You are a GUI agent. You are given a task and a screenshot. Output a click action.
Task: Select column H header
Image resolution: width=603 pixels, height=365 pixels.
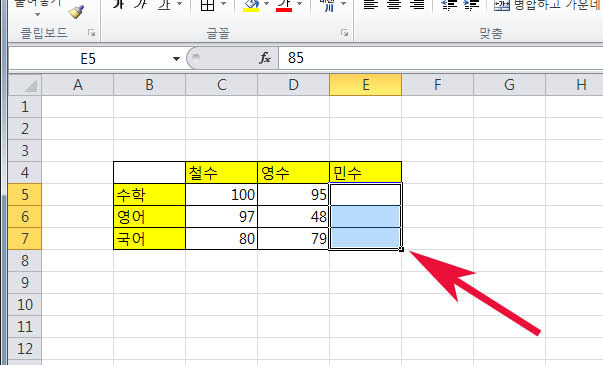pos(574,85)
